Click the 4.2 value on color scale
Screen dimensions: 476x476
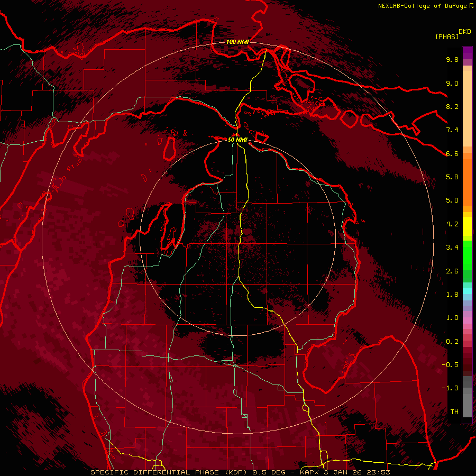tap(452, 224)
